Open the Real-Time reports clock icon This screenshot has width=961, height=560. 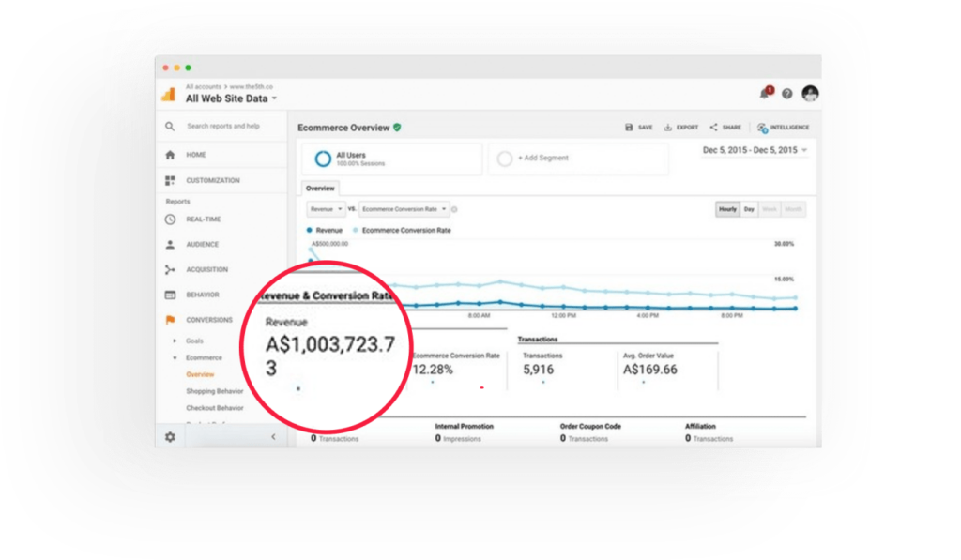[171, 219]
